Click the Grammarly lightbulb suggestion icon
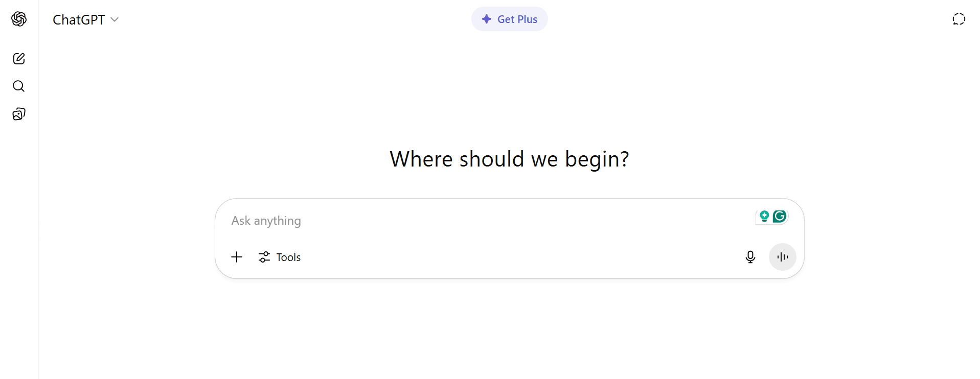Viewport: 980px width, 379px height. coord(764,217)
